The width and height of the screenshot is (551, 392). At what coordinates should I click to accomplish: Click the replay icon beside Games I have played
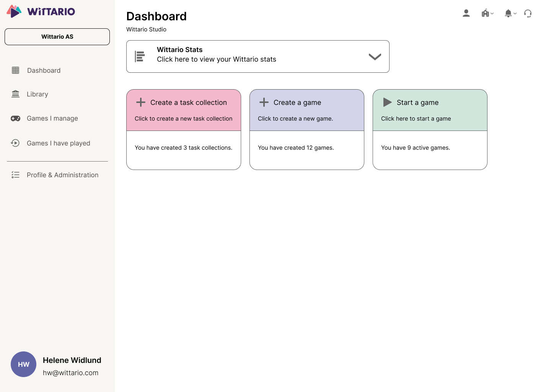[x=15, y=143]
